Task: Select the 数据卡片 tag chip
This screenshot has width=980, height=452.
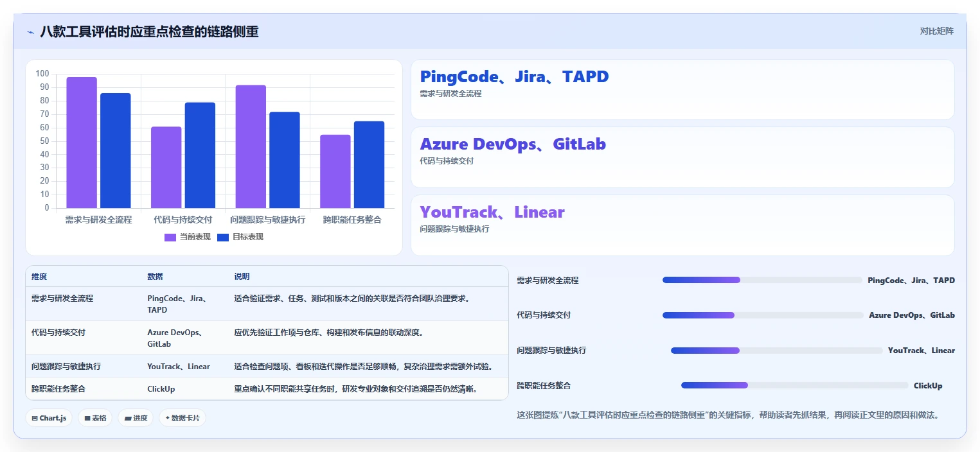Action: pyautogui.click(x=183, y=418)
